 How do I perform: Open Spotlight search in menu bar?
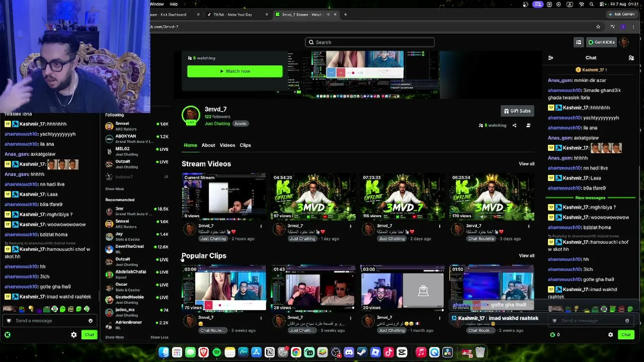tap(592, 5)
